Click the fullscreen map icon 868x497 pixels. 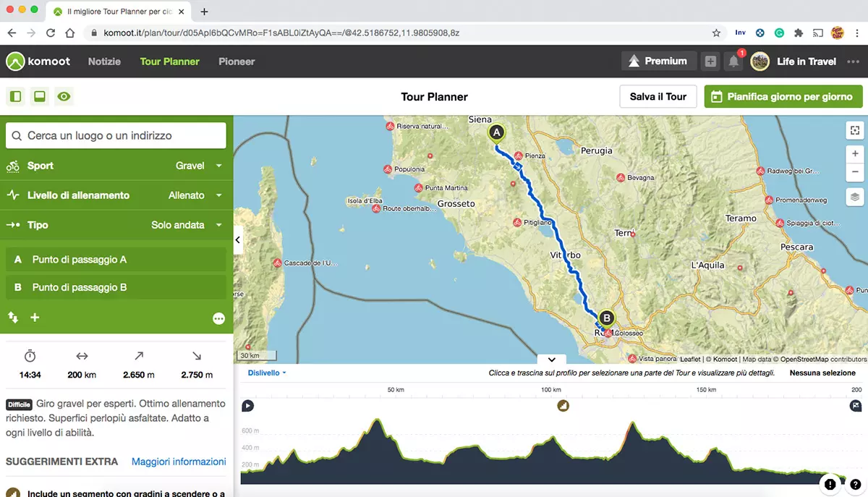pos(855,130)
